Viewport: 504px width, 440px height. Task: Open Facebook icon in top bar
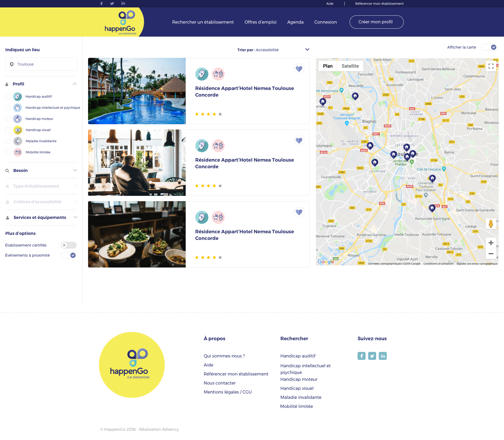click(x=101, y=4)
